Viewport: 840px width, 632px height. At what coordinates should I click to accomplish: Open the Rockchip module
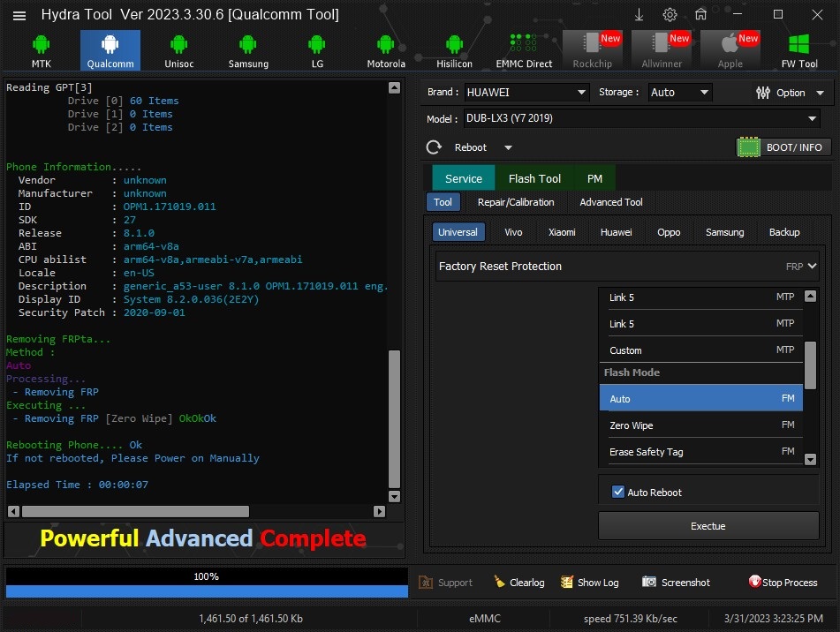[x=593, y=51]
